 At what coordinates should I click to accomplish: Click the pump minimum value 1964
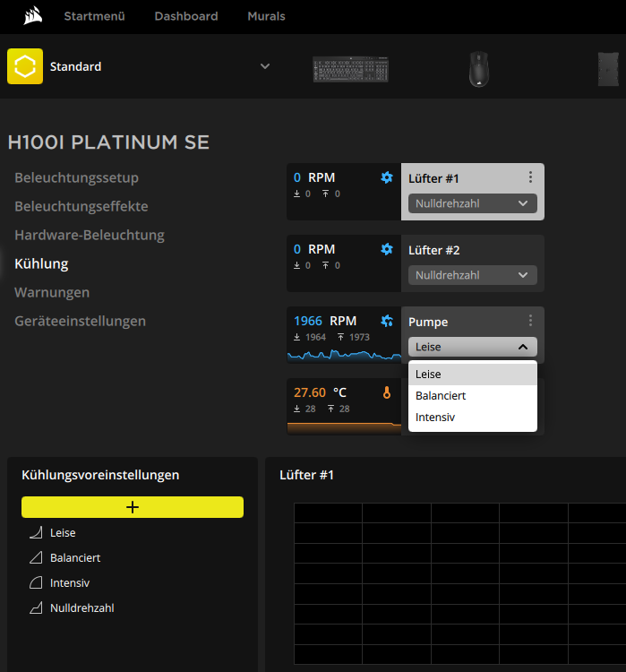316,337
